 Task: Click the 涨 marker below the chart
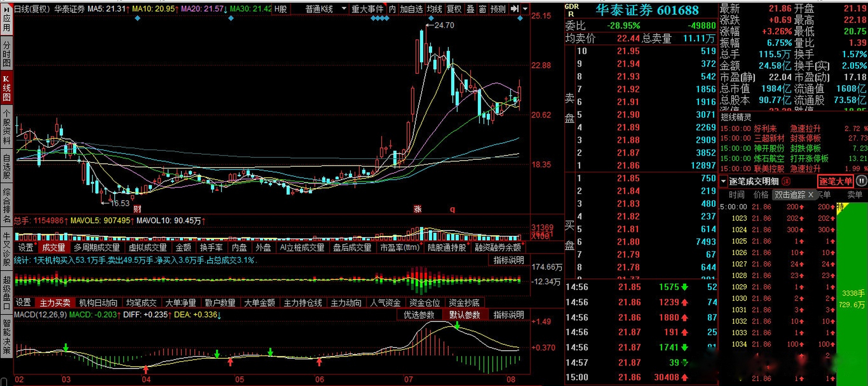(418, 209)
